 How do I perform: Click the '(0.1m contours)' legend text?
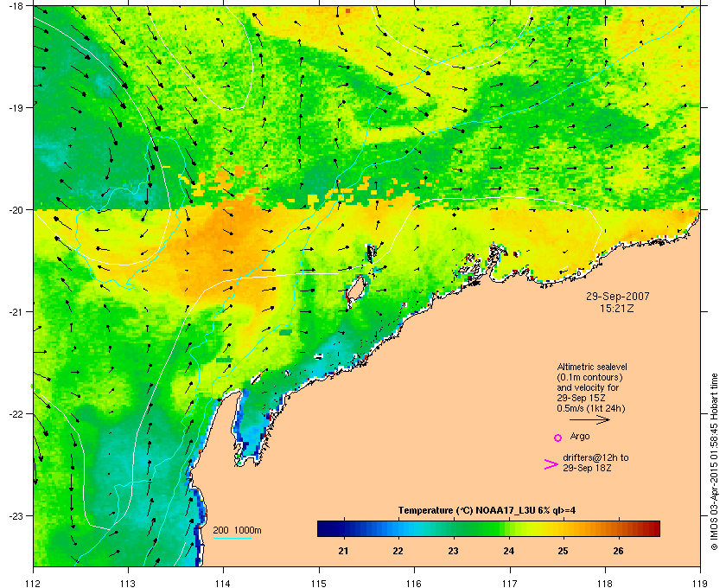[589, 377]
